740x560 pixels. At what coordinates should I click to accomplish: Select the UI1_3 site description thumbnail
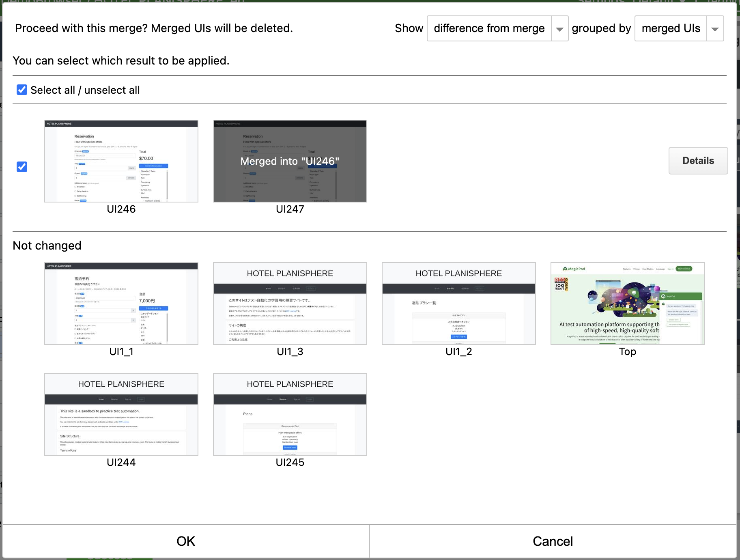pos(290,304)
